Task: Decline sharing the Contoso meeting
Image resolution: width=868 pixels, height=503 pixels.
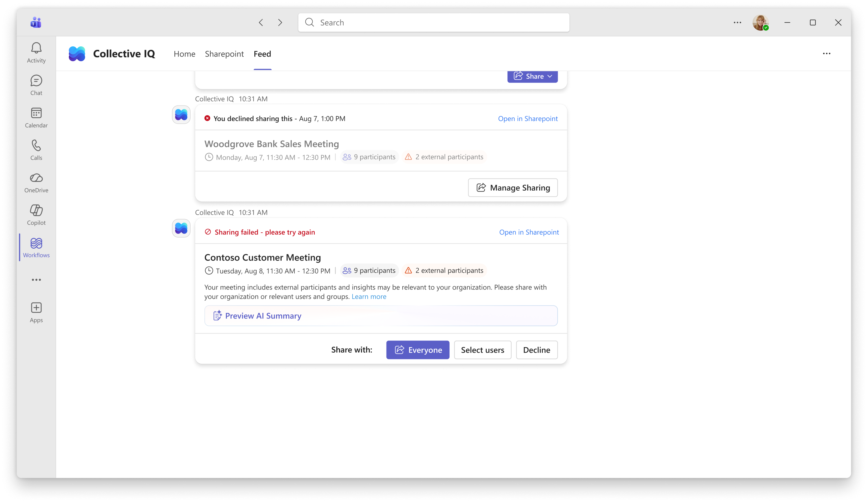Action: tap(537, 350)
